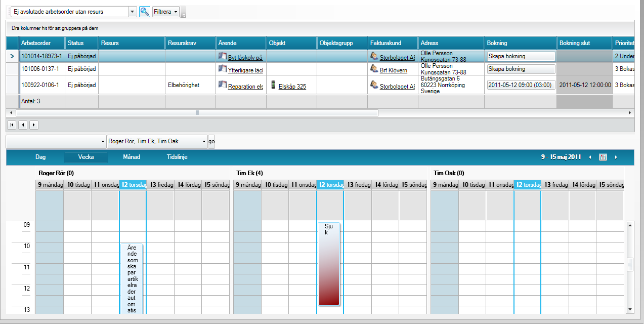Viewport: 644px width, 324px height.
Task: Open the 'Elskåp 325' object link
Action: coord(292,87)
